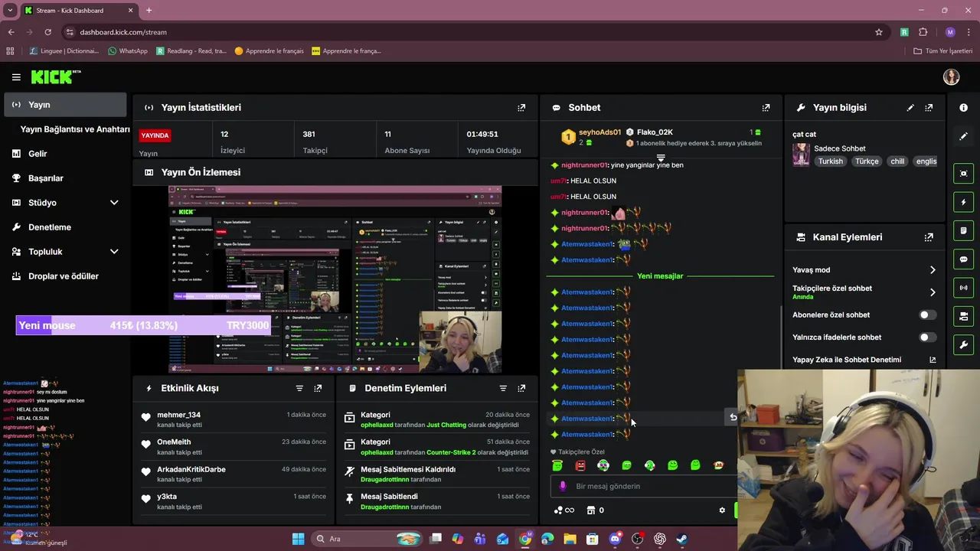Open Yavaş mod options arrow

(933, 270)
